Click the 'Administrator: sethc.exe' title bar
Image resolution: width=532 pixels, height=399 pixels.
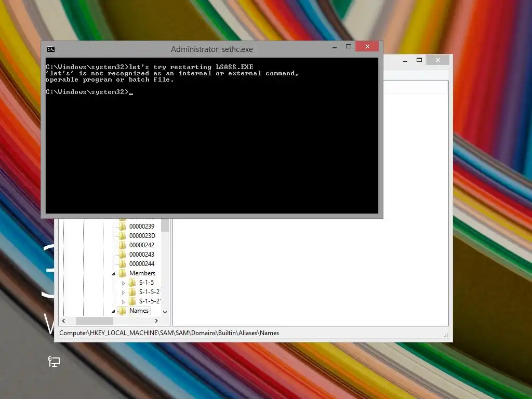(x=212, y=49)
